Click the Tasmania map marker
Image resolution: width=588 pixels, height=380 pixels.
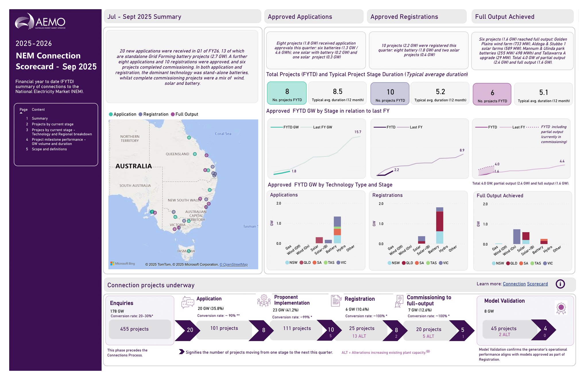click(x=189, y=251)
